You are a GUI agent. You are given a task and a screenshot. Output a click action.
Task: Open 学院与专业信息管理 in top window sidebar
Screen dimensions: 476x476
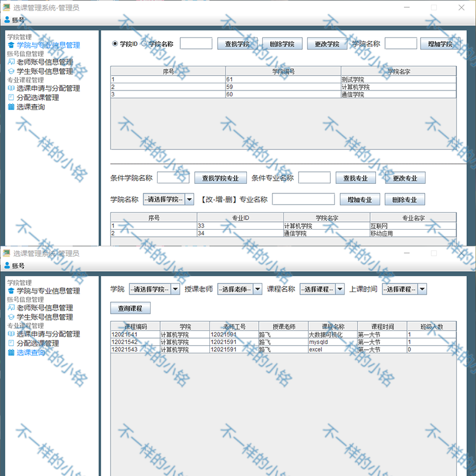(48, 45)
